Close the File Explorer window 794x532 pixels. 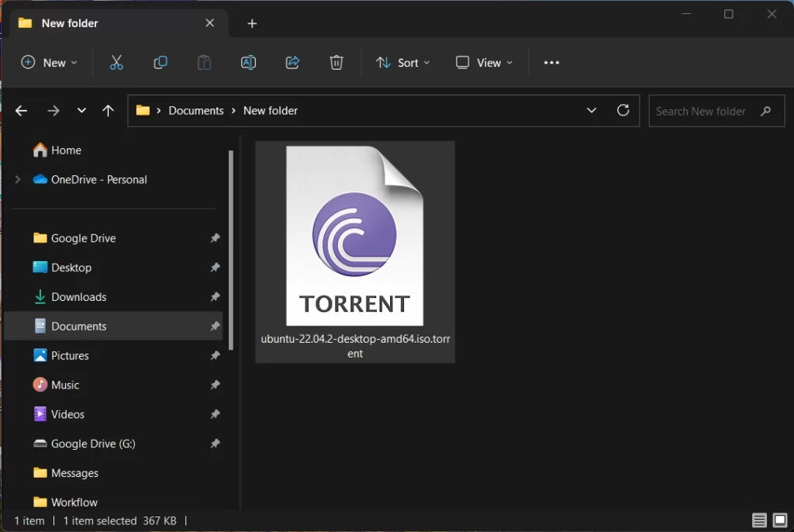point(772,14)
